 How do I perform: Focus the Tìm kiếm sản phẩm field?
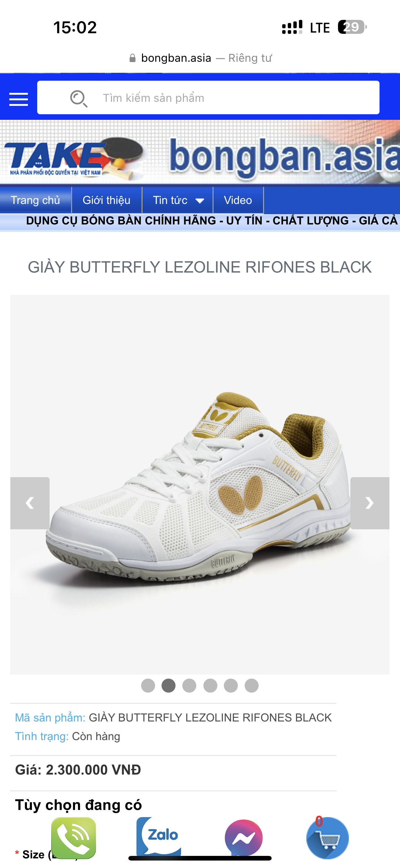coord(208,98)
